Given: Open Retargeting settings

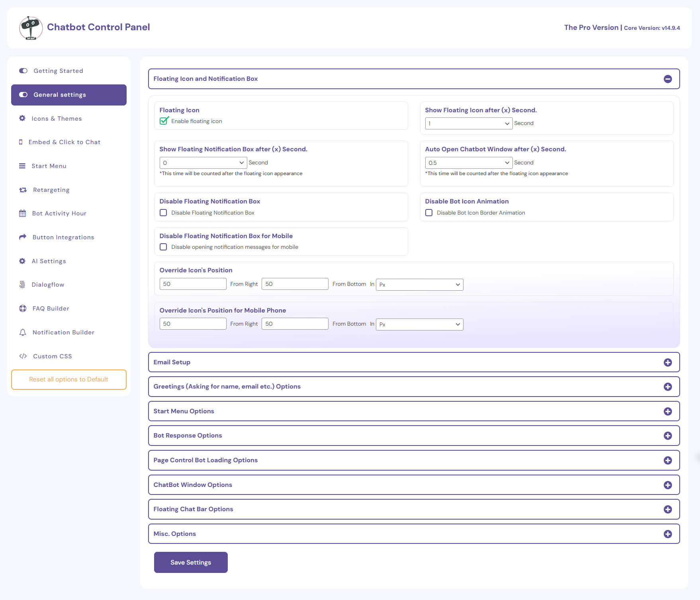Looking at the screenshot, I should pyautogui.click(x=69, y=190).
